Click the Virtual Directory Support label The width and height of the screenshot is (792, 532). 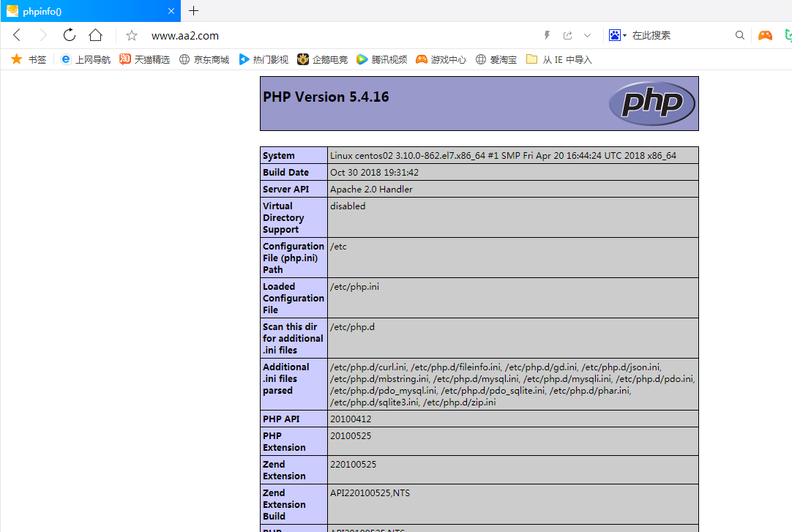pos(283,217)
